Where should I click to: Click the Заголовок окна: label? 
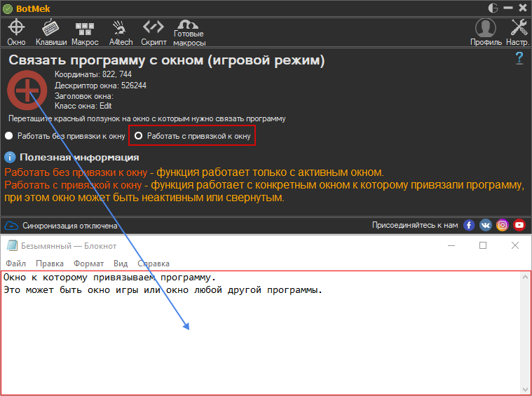[x=84, y=96]
